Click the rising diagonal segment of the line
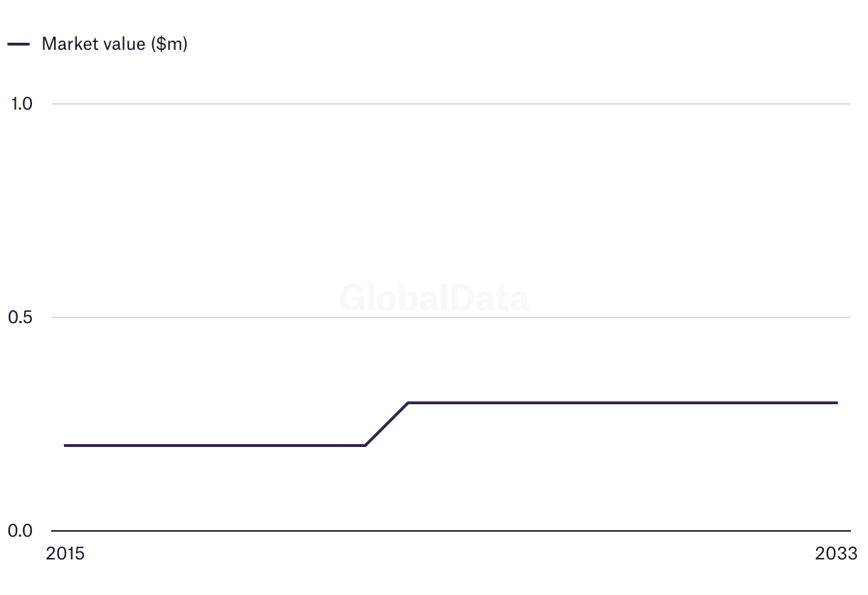 click(x=386, y=424)
